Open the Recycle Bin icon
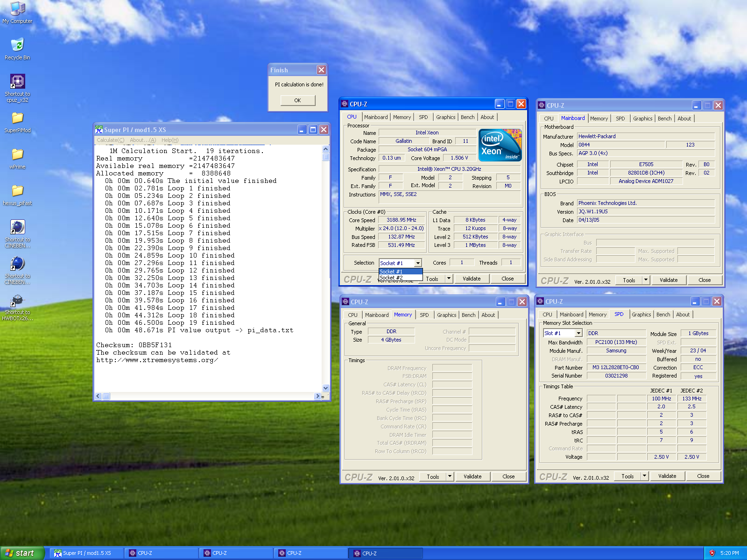The image size is (747, 560). click(17, 45)
